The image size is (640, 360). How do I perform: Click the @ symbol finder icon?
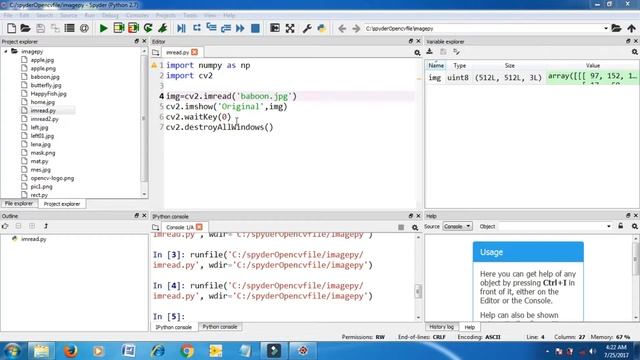(x=84, y=28)
